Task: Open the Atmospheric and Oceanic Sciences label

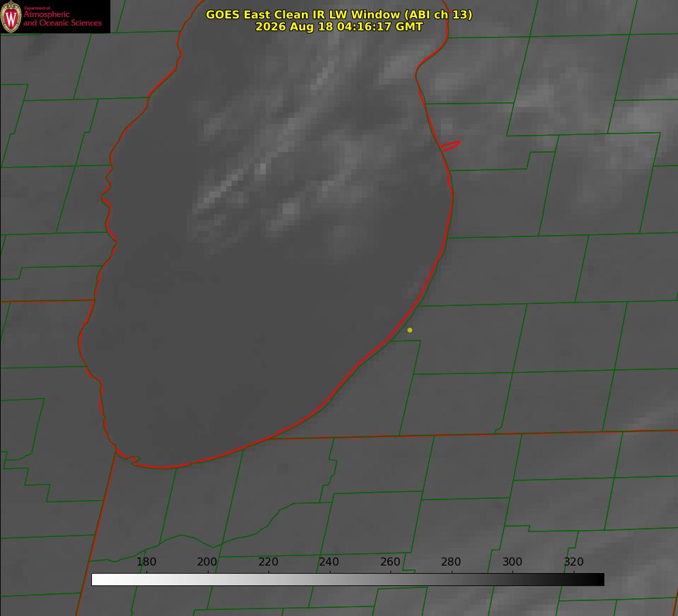Action: pyautogui.click(x=62, y=18)
